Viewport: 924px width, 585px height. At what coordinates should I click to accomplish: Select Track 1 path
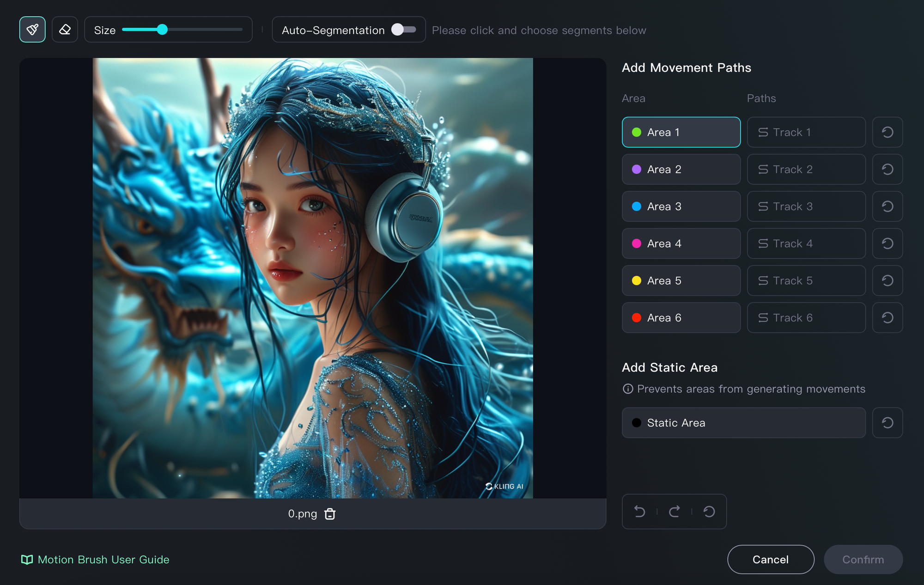806,132
